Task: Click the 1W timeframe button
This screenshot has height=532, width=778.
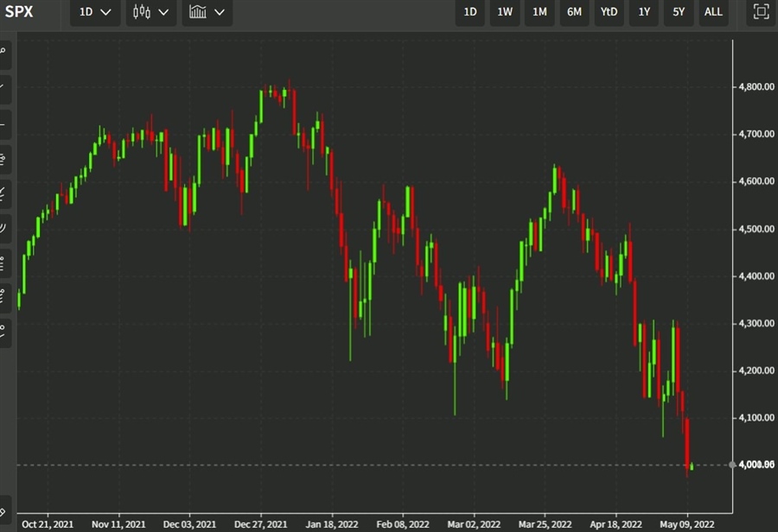Action: coord(504,12)
